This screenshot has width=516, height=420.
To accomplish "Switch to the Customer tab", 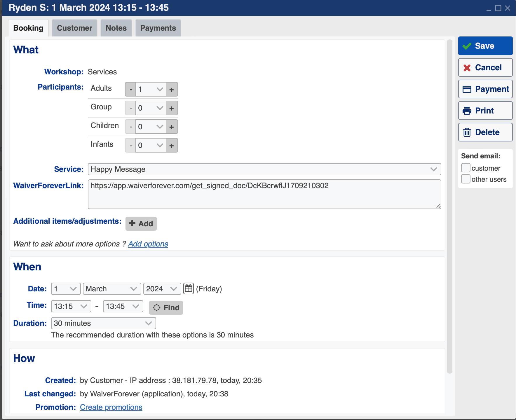I will (x=74, y=28).
